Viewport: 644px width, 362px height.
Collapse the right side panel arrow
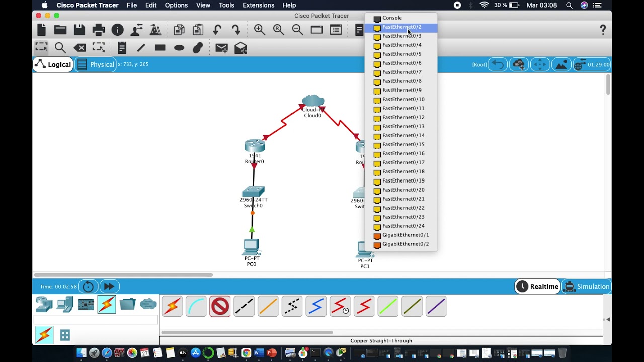[x=608, y=319]
